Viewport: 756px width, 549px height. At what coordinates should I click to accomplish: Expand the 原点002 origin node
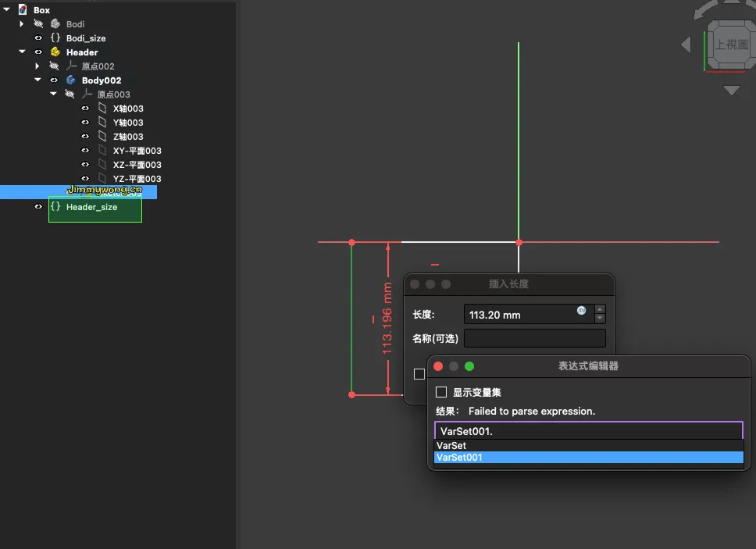click(37, 66)
